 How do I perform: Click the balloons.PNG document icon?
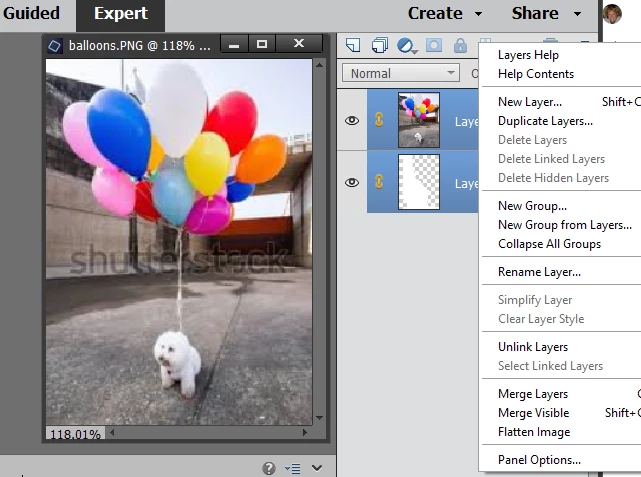coord(54,45)
